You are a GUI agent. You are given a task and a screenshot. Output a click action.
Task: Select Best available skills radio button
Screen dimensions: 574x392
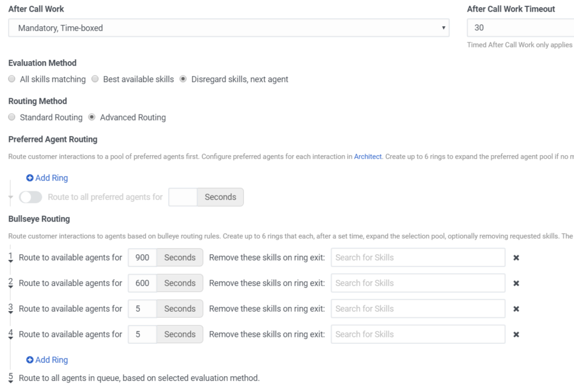point(95,79)
